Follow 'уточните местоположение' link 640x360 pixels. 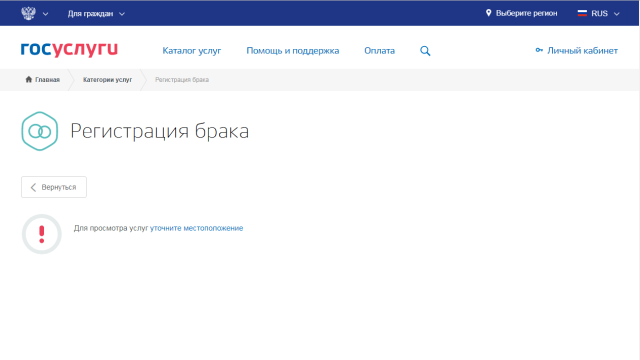(196, 228)
